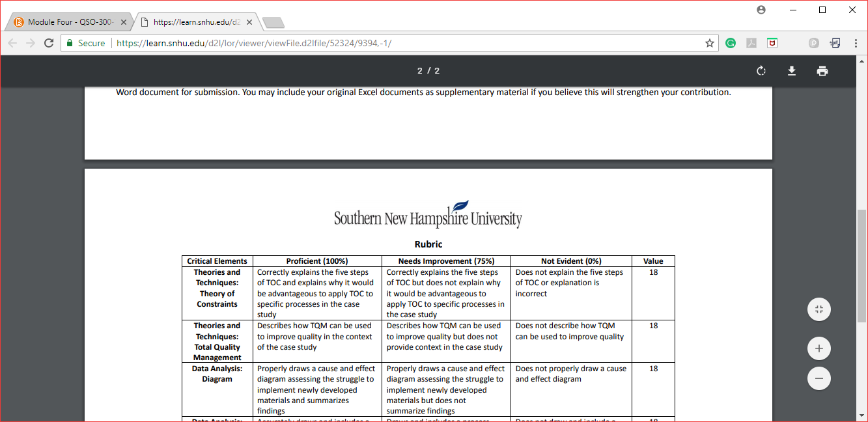Open the Chrome profile account icon
This screenshot has height=422, width=868.
click(x=761, y=10)
